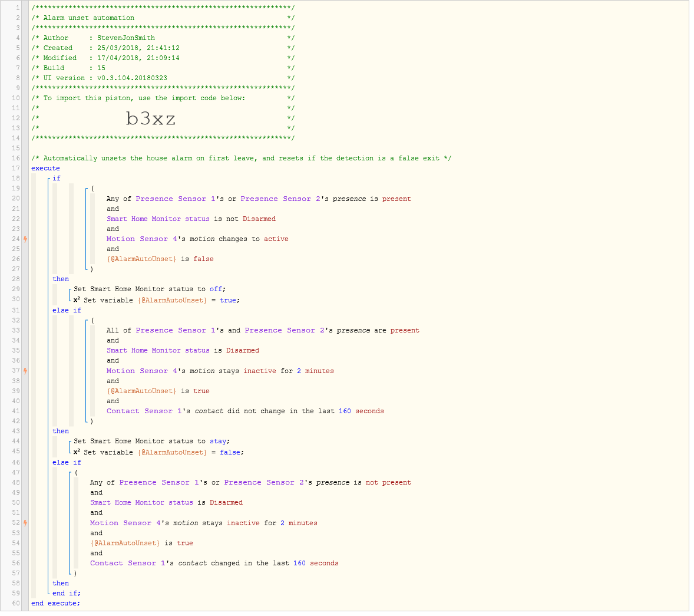Viewport: 694px width, 616px height.
Task: Click the UI version v0.3.104.20180323 line
Action: (163, 79)
